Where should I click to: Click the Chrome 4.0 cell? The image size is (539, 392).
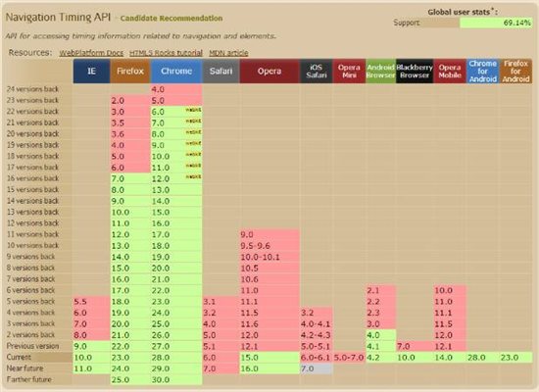176,89
